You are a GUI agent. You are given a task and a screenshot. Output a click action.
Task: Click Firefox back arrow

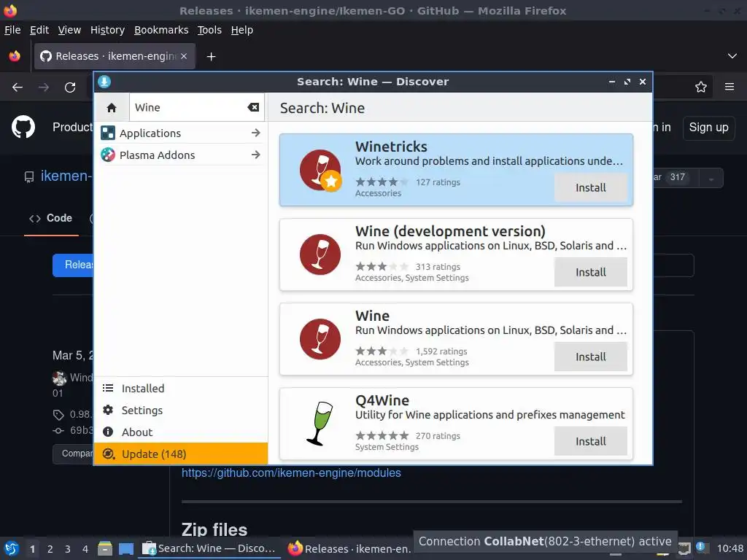(x=18, y=87)
